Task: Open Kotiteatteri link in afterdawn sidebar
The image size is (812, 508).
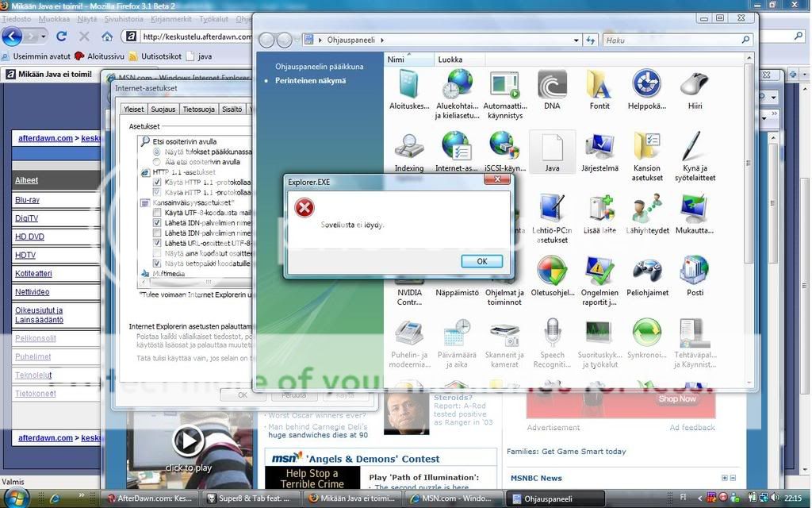Action: point(33,274)
